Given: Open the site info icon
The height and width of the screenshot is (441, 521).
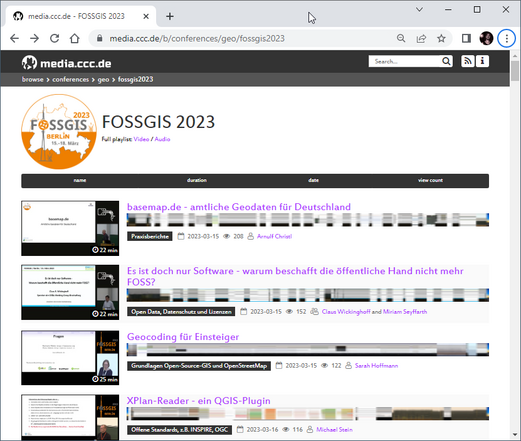Looking at the screenshot, I should pos(482,61).
